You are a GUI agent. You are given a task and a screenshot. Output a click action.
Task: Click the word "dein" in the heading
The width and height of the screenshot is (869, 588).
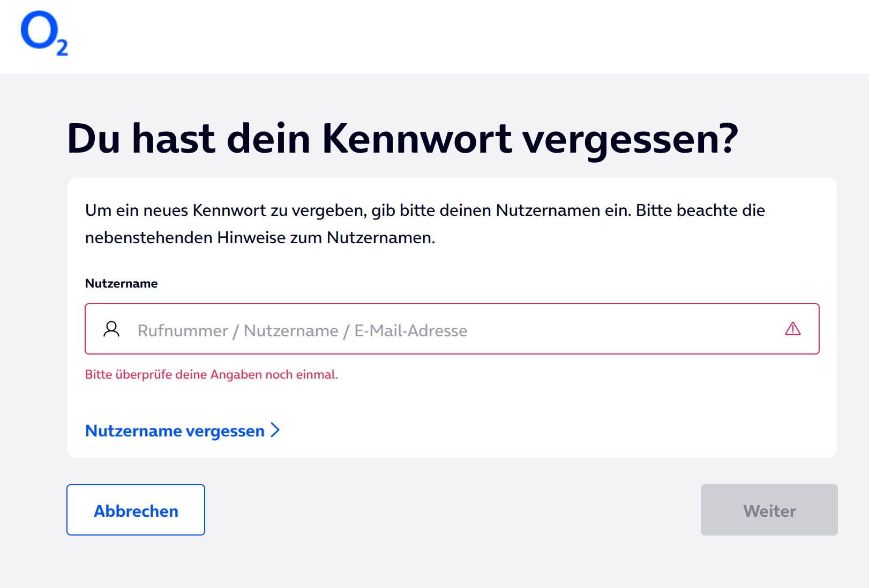pyautogui.click(x=268, y=139)
